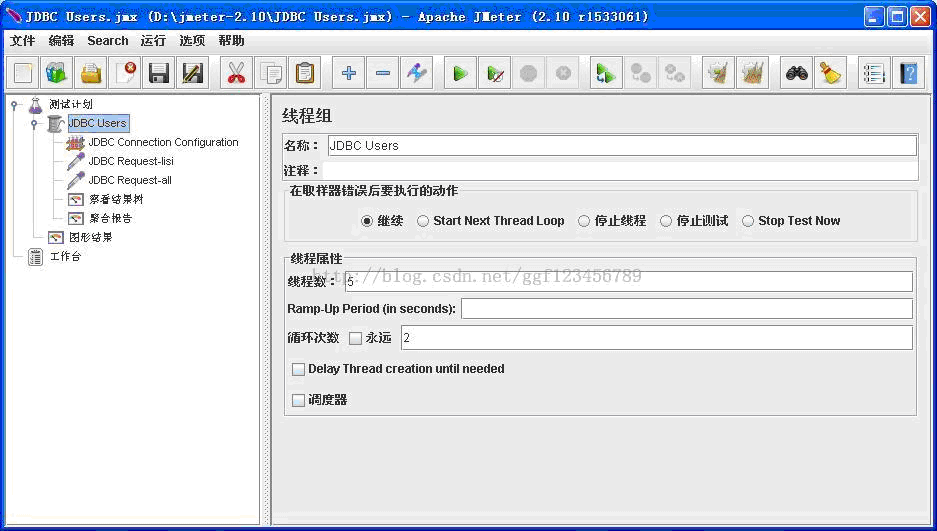Cut selection with the scissors icon
Image resolution: width=937 pixels, height=531 pixels.
(x=236, y=73)
